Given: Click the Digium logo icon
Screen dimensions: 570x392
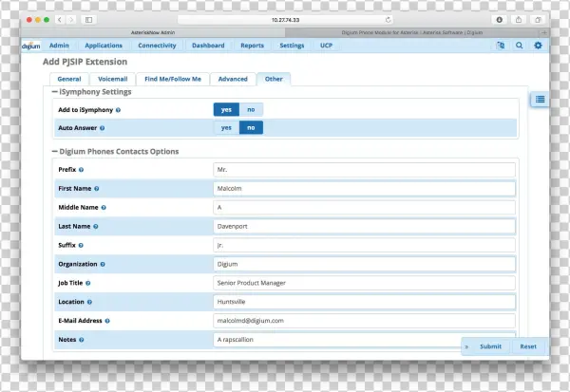Looking at the screenshot, I should [x=31, y=46].
